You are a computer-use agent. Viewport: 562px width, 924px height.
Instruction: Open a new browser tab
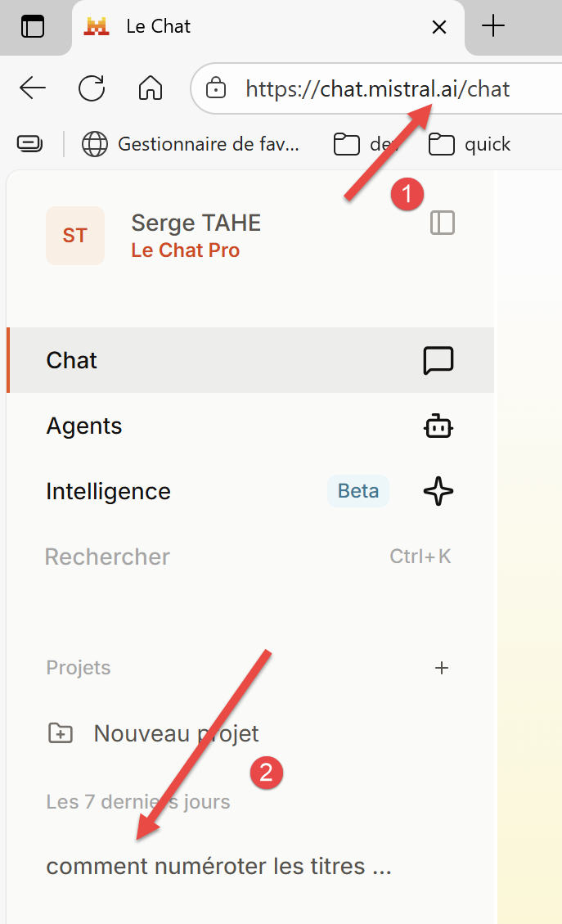pos(493,27)
